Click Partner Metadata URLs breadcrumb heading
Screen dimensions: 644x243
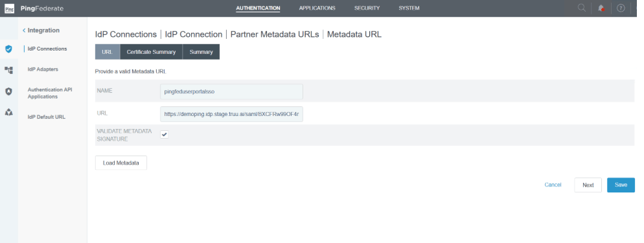[x=274, y=34]
